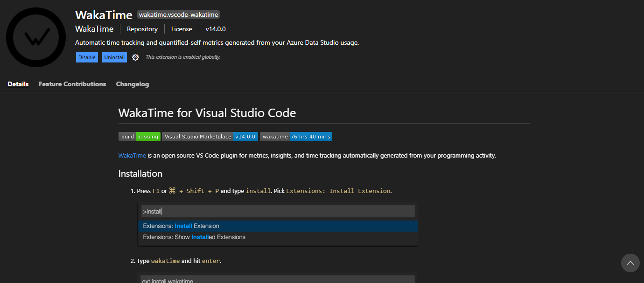Viewport: 644px width, 283px height.
Task: Click the blue WakaTime link in description
Action: click(x=132, y=155)
